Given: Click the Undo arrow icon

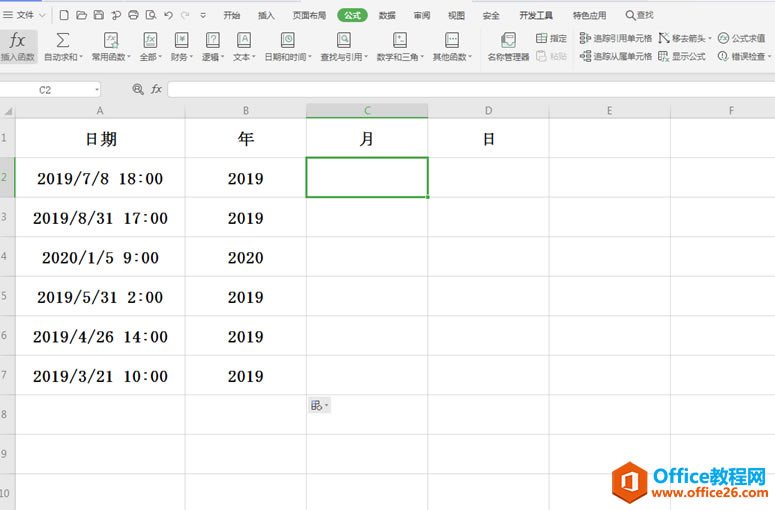Looking at the screenshot, I should coord(168,15).
